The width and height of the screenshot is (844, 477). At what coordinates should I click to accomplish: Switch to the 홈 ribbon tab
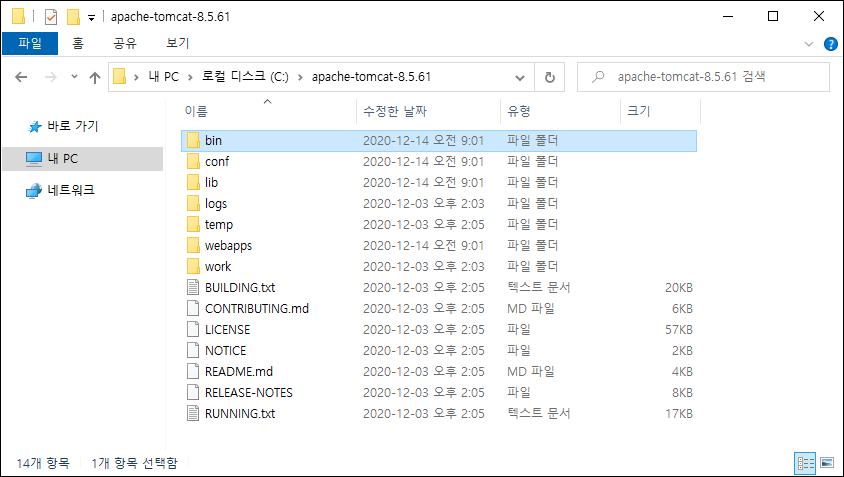click(x=78, y=43)
